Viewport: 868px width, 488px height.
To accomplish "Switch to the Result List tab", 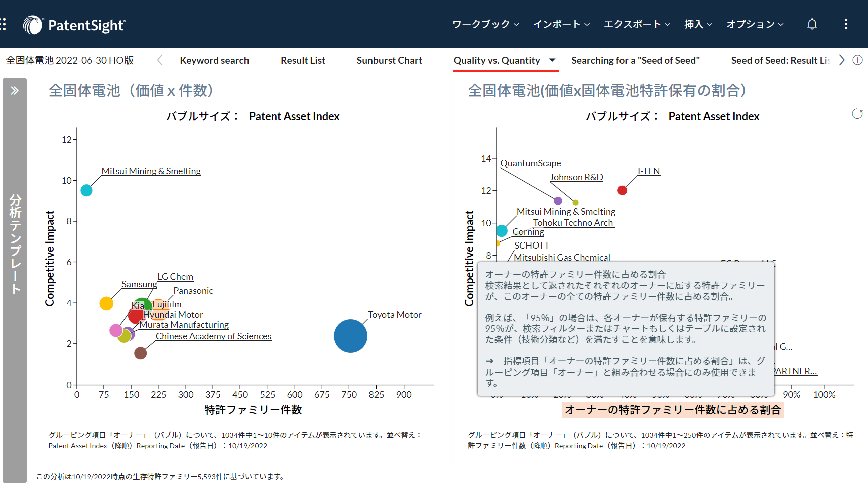I will 303,60.
